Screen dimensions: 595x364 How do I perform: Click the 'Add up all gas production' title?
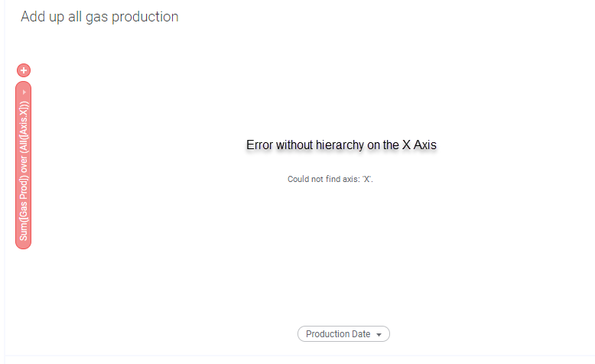click(x=99, y=17)
